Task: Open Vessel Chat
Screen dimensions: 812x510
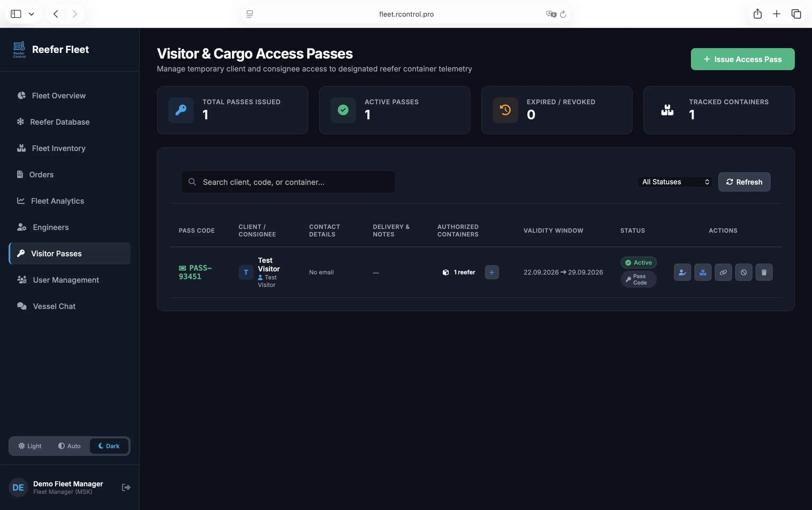Action: pos(70,306)
